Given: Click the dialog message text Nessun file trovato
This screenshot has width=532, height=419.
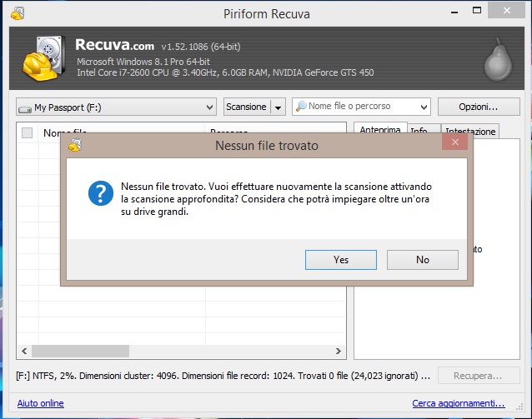Looking at the screenshot, I should tap(276, 199).
